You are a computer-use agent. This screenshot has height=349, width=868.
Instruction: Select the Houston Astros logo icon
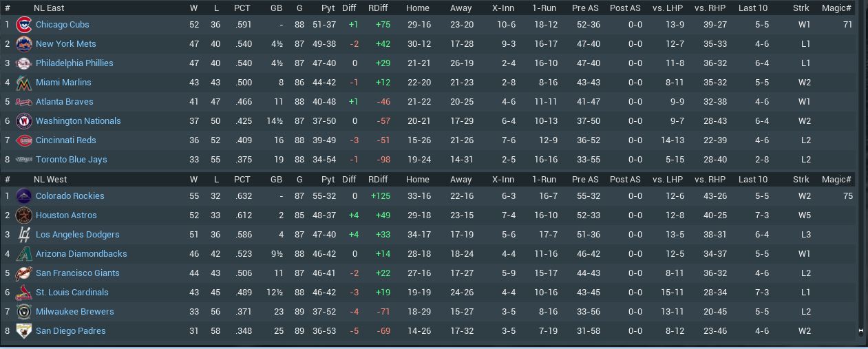pyautogui.click(x=23, y=215)
